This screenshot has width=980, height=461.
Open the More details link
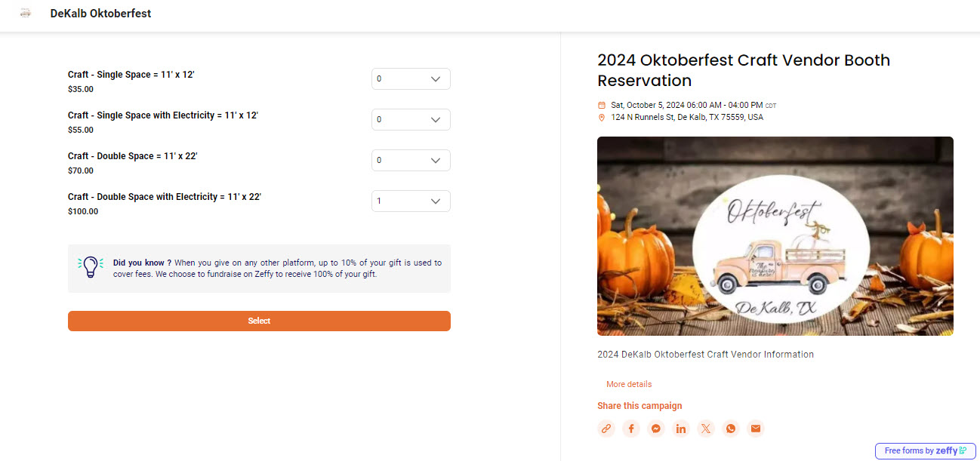pos(629,384)
